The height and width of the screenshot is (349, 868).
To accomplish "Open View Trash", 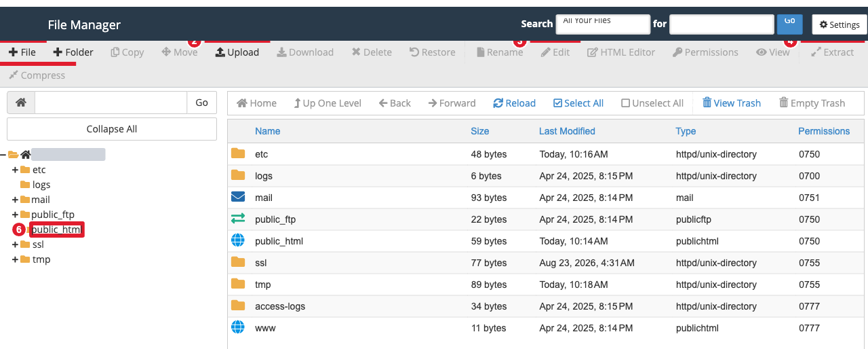I will coord(731,103).
